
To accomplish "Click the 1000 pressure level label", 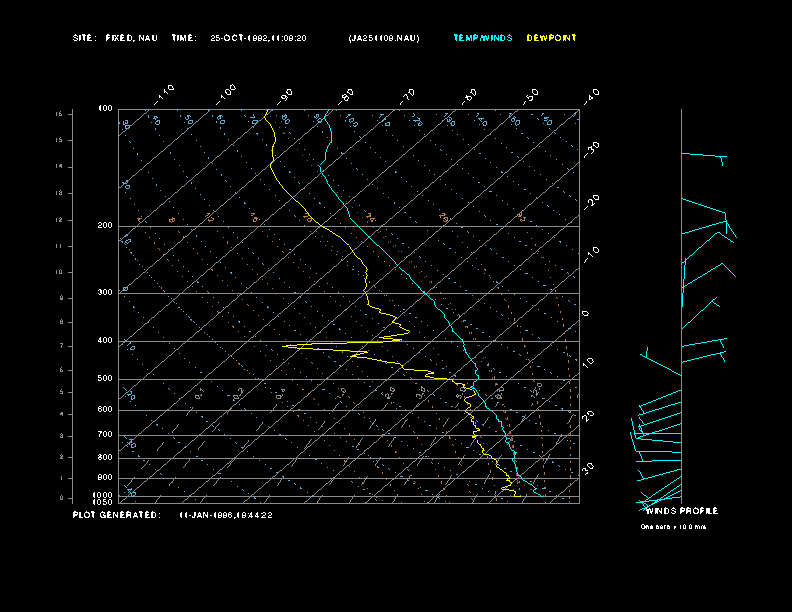I will (x=104, y=495).
